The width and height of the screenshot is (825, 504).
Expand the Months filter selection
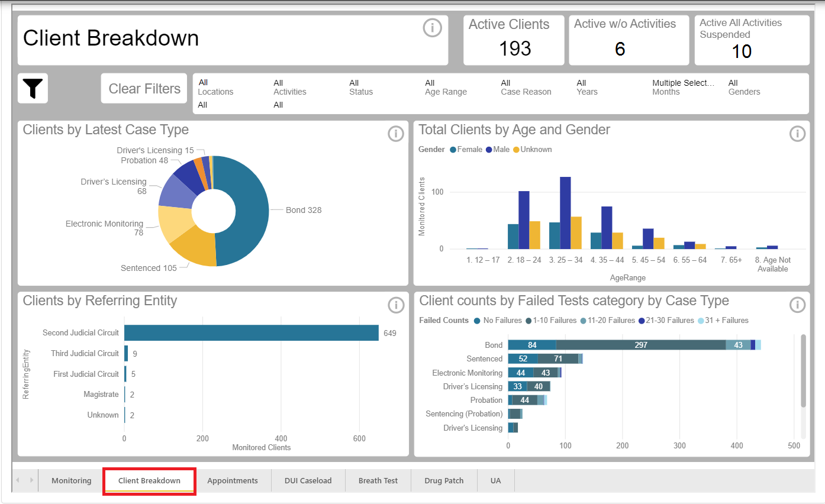684,88
